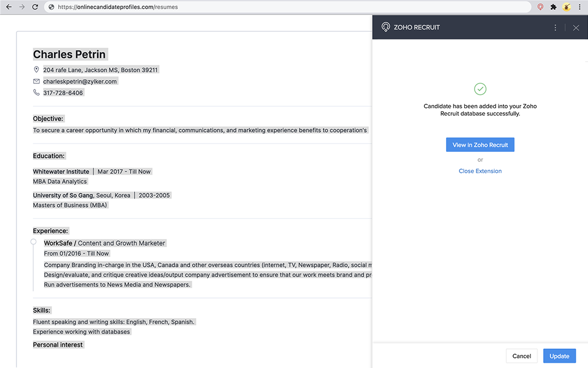This screenshot has height=368, width=588.
Task: Click the View in Zoho Recruit button
Action: (x=480, y=144)
